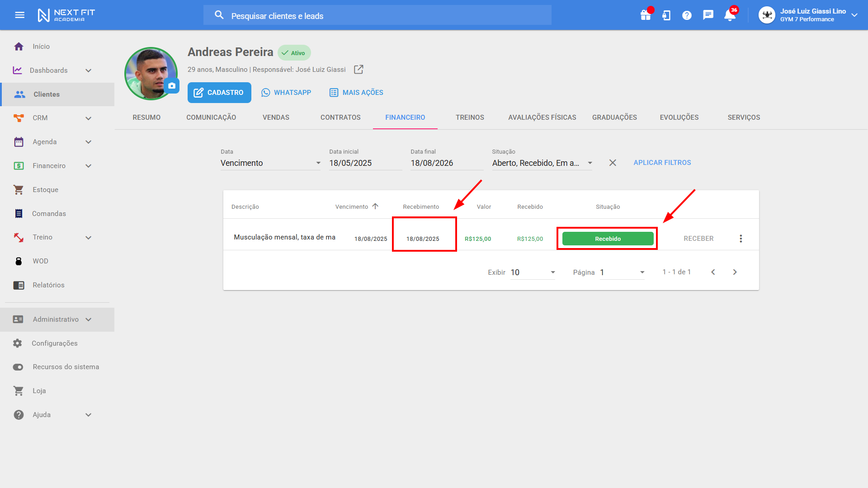Viewport: 868px width, 488px height.
Task: Open external link icon beside Responsável
Action: point(359,70)
